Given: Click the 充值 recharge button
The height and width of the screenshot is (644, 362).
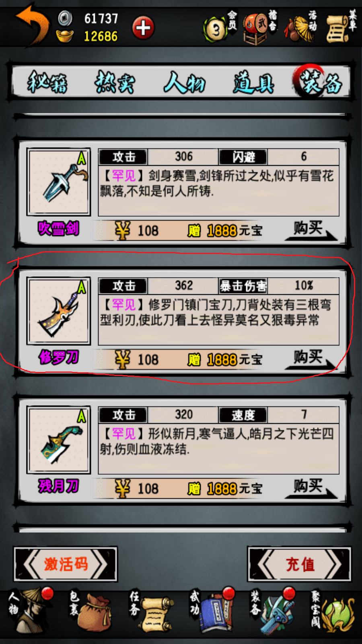Looking at the screenshot, I should tap(300, 564).
